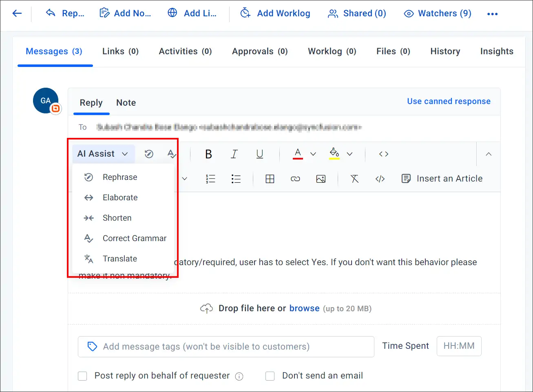Viewport: 533px width, 392px height.
Task: Collapse the editor toolbar with the chevron
Action: 489,154
